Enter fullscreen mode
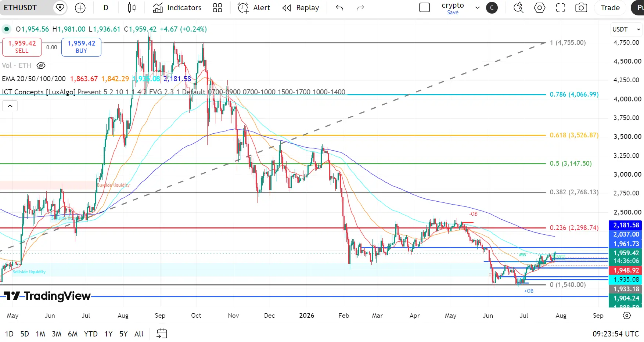644x342 pixels. (560, 8)
